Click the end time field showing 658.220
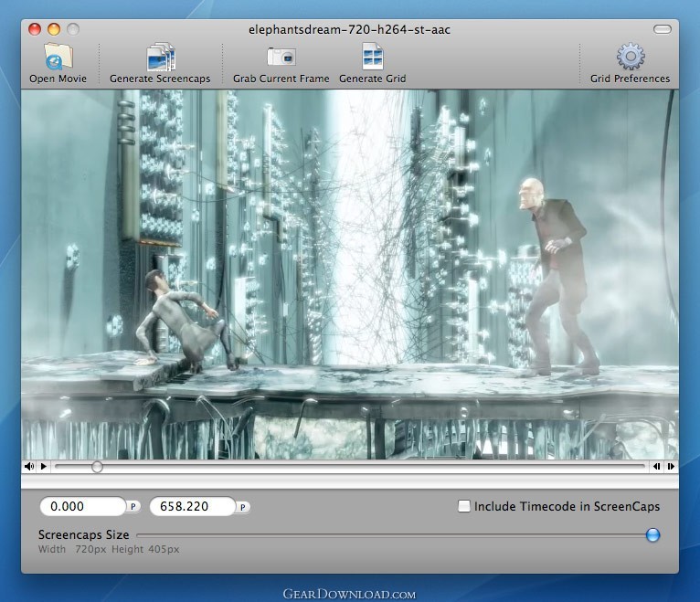 [193, 506]
